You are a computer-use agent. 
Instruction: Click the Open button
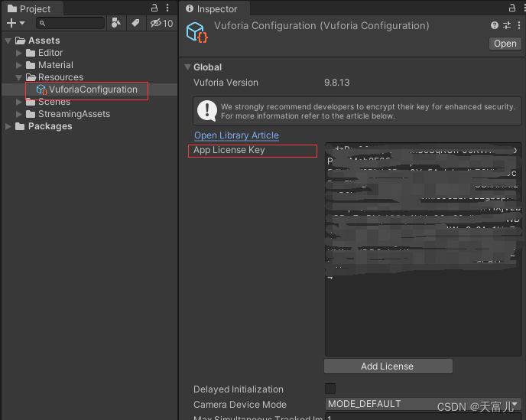(505, 44)
